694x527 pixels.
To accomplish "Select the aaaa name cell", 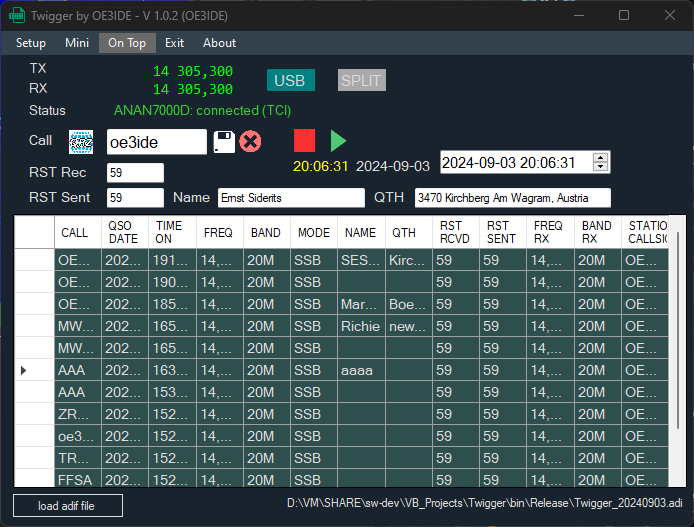I will pos(362,370).
